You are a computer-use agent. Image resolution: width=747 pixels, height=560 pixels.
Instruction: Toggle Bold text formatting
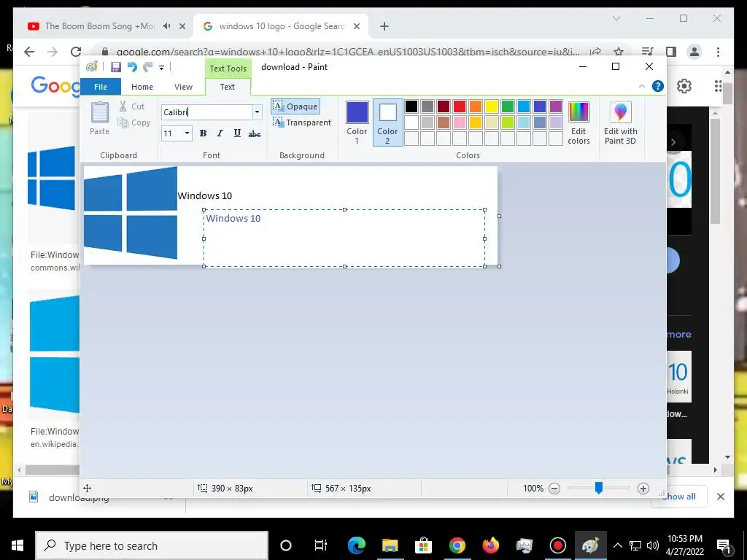tap(203, 133)
